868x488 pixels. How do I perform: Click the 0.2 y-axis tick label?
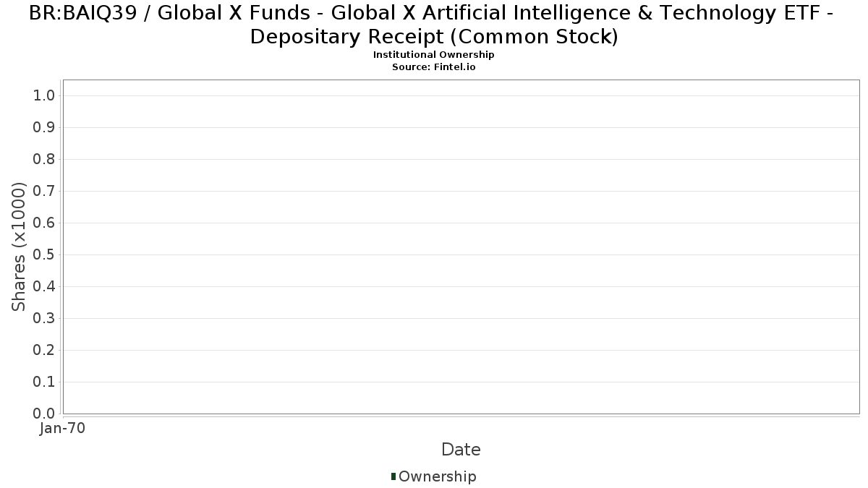point(45,351)
